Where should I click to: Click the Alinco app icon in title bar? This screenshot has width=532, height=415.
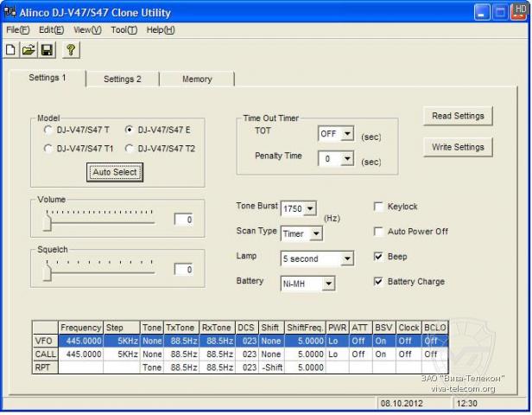pyautogui.click(x=10, y=13)
